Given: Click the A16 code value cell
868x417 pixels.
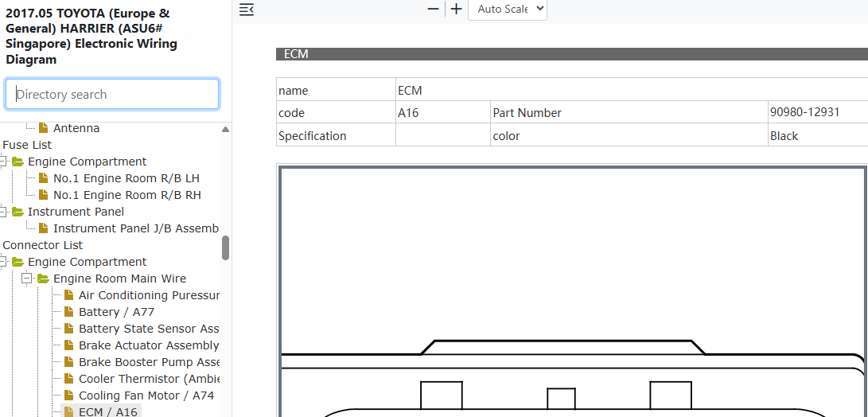Looking at the screenshot, I should tap(443, 112).
